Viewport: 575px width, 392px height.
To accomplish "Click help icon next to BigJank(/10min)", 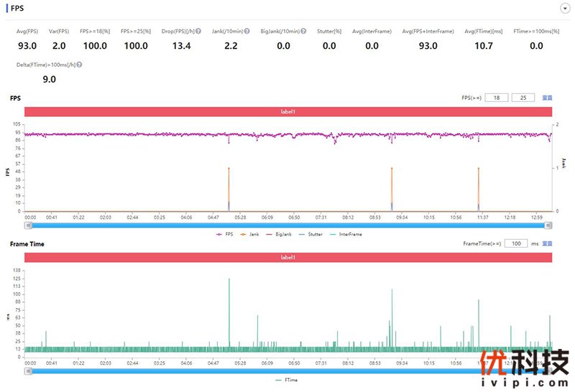I will pos(304,32).
